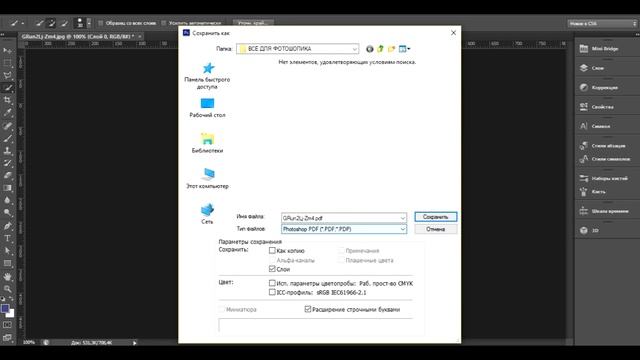
Task: Select the Crop tool
Action: tap(7, 100)
